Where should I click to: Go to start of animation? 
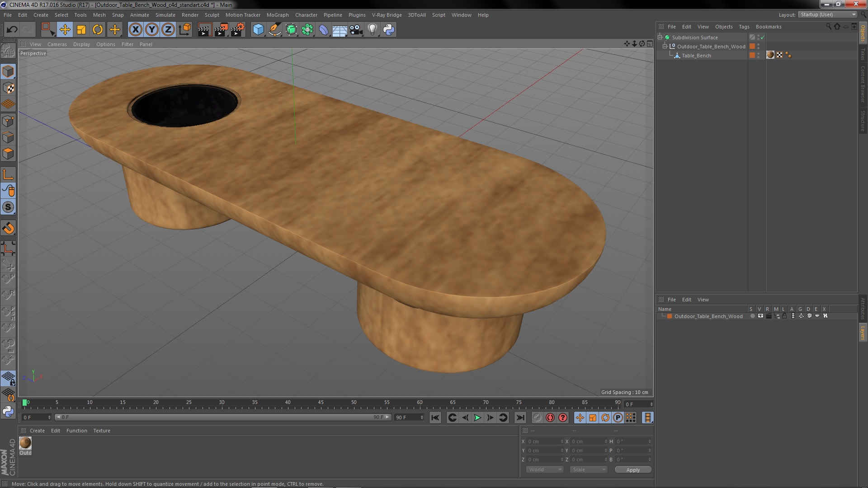(x=435, y=418)
